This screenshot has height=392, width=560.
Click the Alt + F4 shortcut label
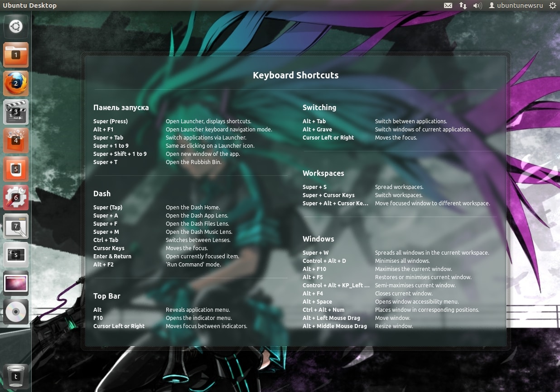(313, 294)
